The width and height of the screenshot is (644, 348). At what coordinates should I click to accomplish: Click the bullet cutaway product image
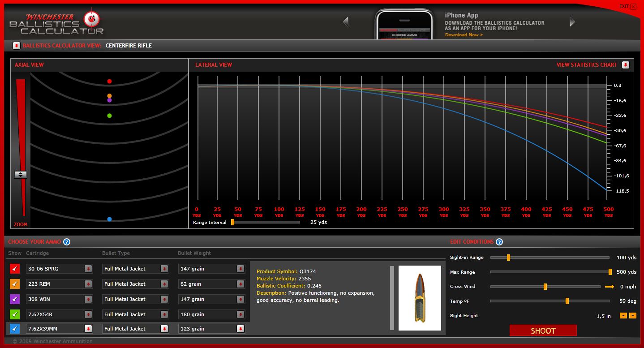(x=420, y=298)
